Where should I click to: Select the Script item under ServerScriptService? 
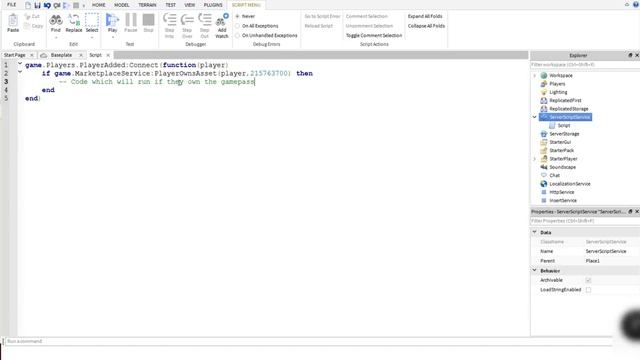coord(564,126)
